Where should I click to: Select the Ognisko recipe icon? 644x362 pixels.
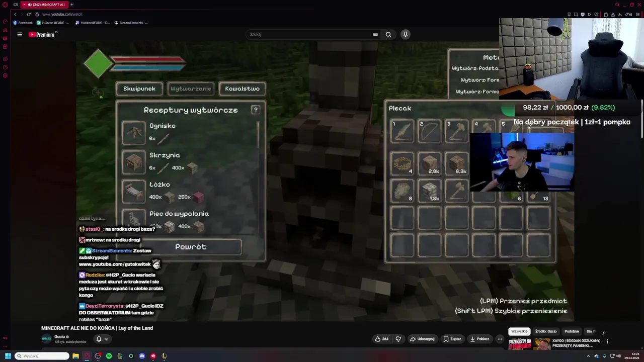pos(134,132)
